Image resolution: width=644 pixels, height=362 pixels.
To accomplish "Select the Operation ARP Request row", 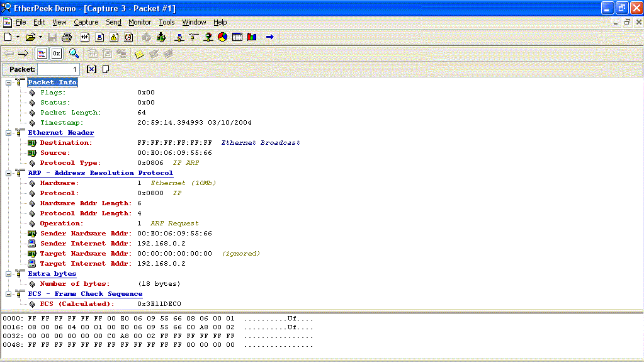I will tap(113, 223).
